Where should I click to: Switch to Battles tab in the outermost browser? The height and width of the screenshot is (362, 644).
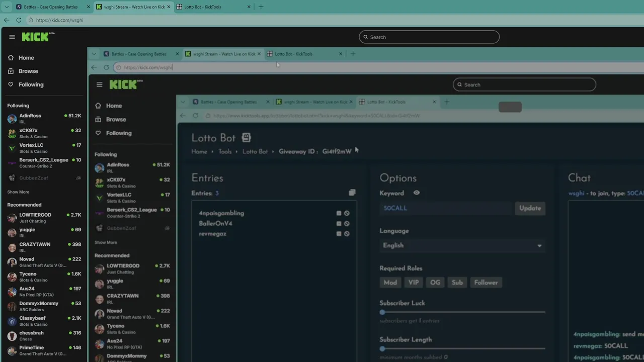52,7
